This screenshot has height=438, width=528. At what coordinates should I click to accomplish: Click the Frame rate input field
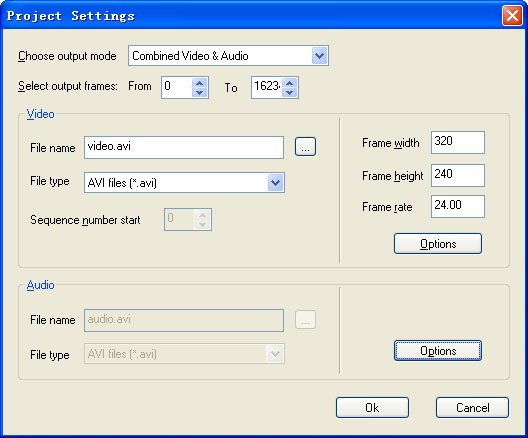click(458, 206)
